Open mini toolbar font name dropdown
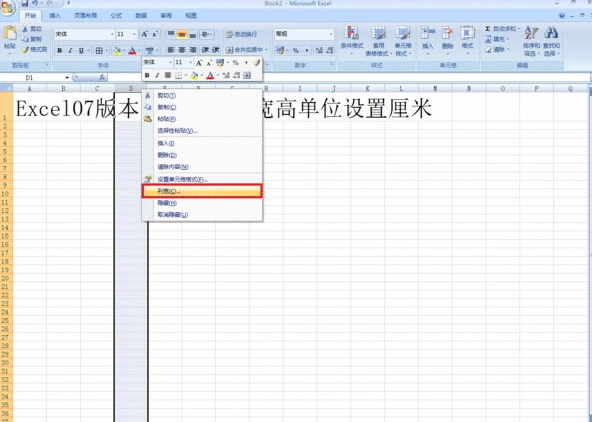The image size is (592, 422). (x=171, y=62)
